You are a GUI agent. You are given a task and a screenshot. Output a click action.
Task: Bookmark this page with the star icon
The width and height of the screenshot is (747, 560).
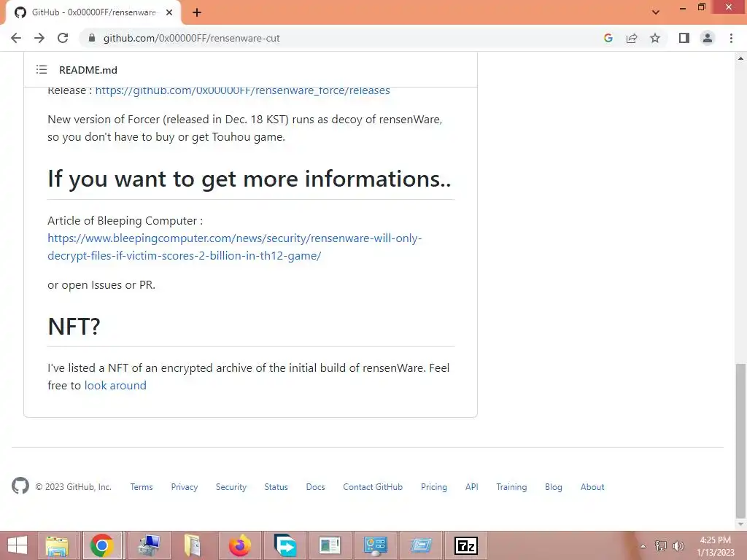[x=655, y=38]
